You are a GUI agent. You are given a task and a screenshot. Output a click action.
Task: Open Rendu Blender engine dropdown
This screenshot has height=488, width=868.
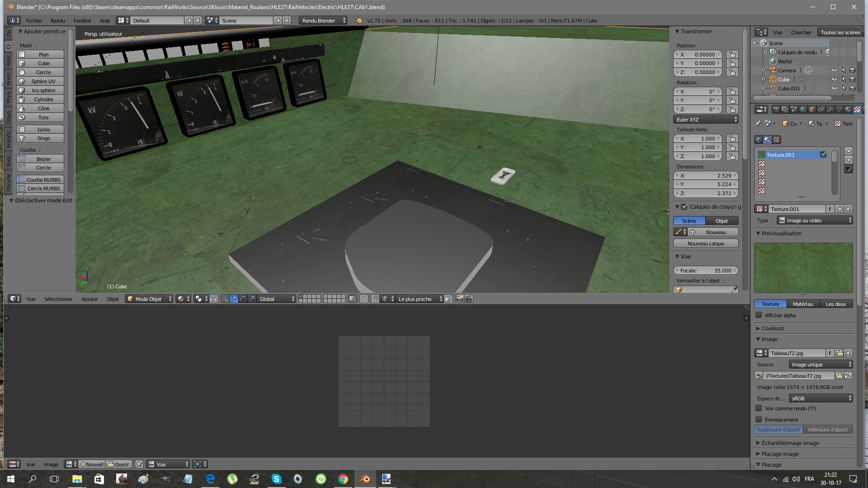323,20
